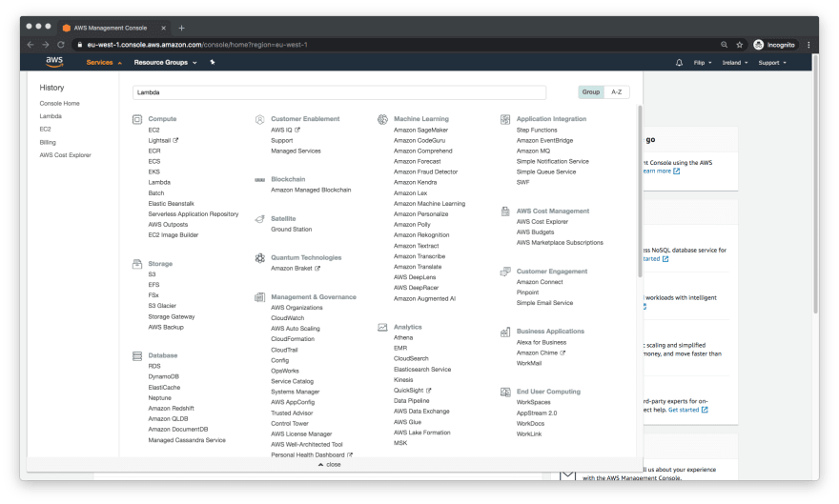Click the Management & Governance category icon

[259, 297]
